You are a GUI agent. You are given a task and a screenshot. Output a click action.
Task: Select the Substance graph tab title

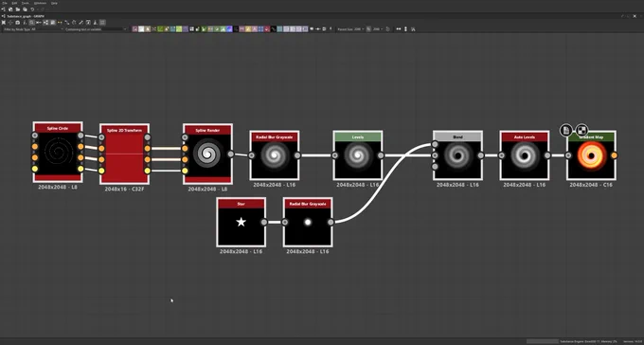tap(26, 16)
